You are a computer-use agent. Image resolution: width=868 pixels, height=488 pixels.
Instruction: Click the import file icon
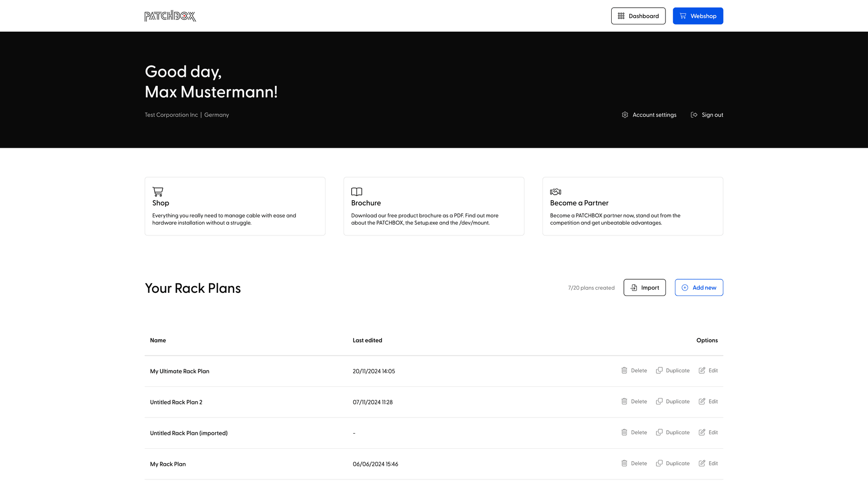(634, 287)
